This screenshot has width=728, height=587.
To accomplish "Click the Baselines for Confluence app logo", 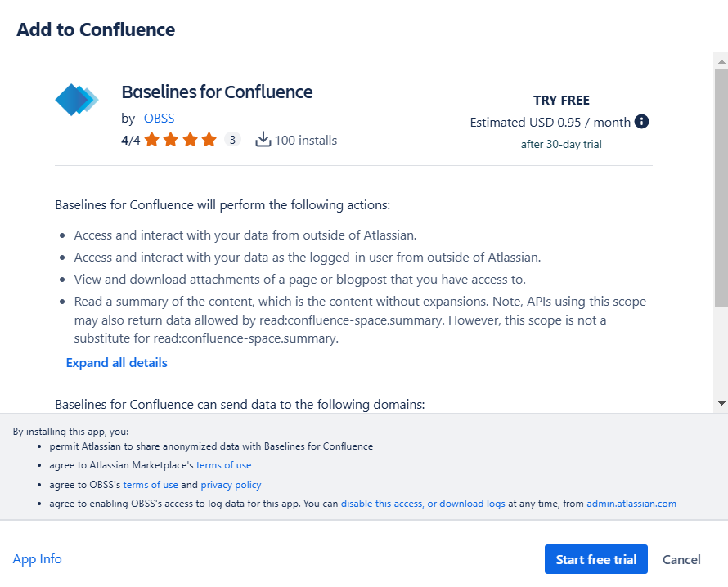I will pyautogui.click(x=77, y=100).
